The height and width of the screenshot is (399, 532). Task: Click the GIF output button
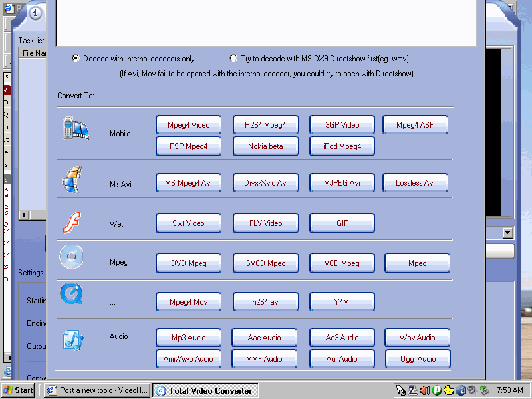pos(342,223)
